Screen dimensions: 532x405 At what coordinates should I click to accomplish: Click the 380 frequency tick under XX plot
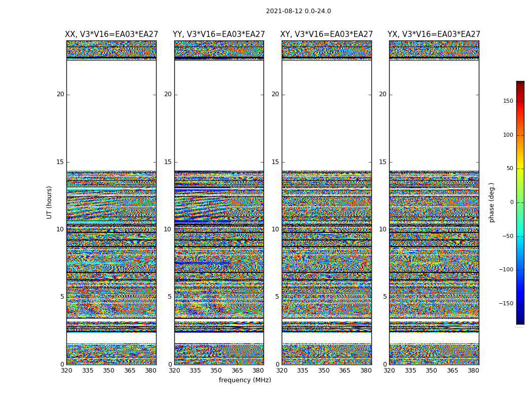[x=150, y=371]
